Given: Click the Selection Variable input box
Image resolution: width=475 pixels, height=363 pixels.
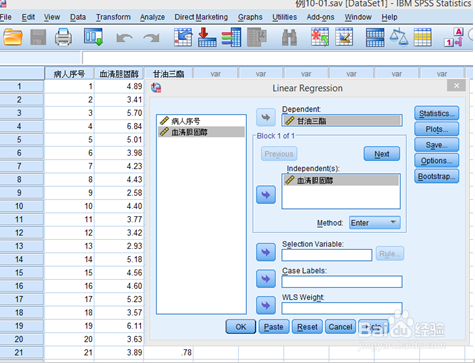Looking at the screenshot, I should (x=327, y=255).
